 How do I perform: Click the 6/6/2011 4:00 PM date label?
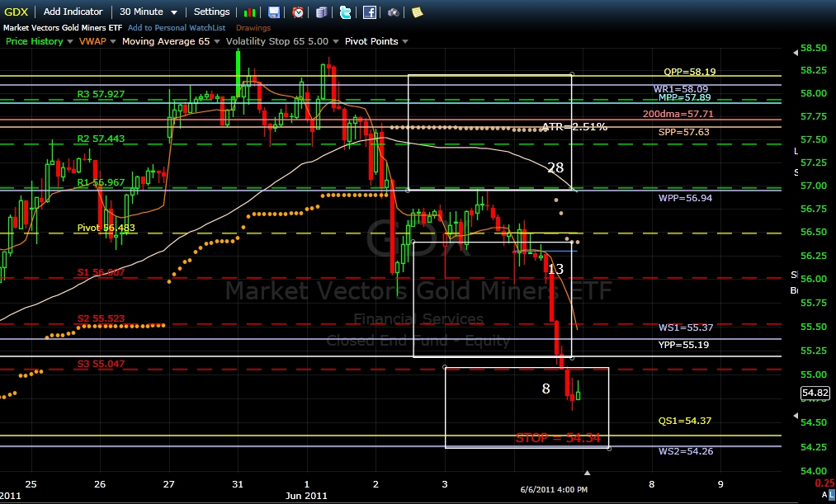click(554, 490)
